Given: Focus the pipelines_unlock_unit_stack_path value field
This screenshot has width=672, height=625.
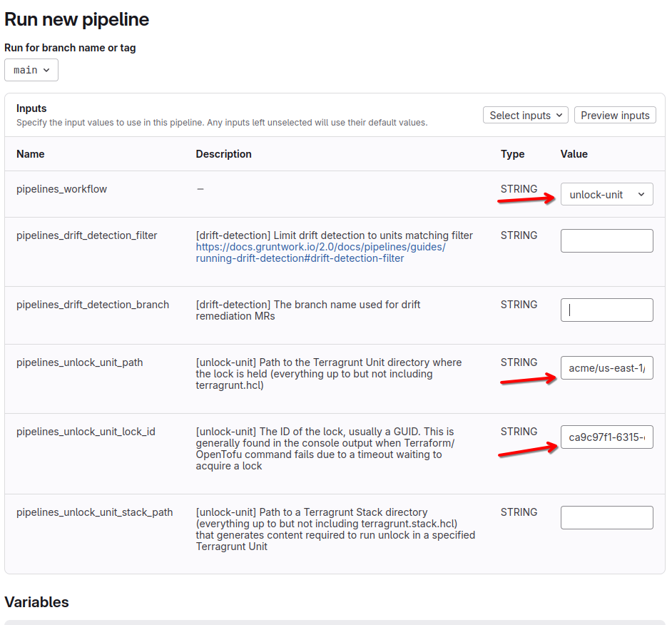Looking at the screenshot, I should pyautogui.click(x=606, y=518).
